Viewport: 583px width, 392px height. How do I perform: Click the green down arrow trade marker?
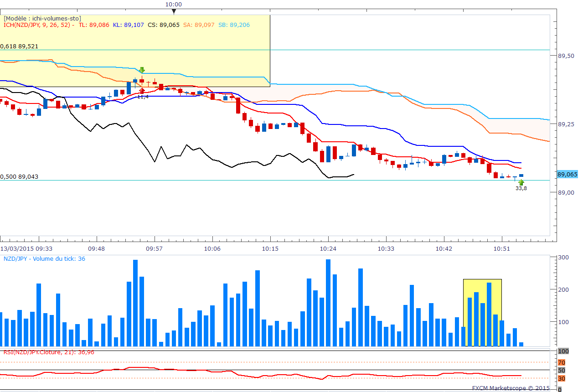click(142, 70)
